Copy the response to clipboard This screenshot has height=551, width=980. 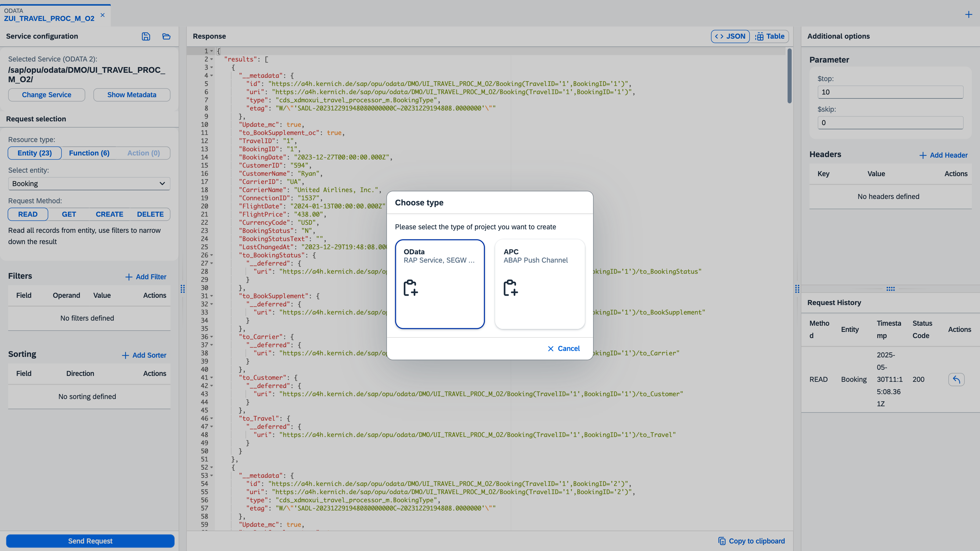[x=751, y=541]
